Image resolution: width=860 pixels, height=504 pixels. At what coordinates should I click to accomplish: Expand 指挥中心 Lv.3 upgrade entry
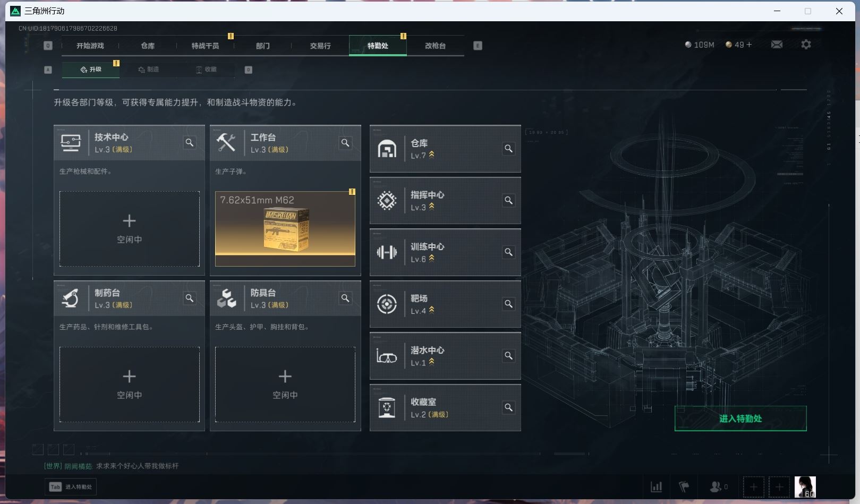point(445,200)
